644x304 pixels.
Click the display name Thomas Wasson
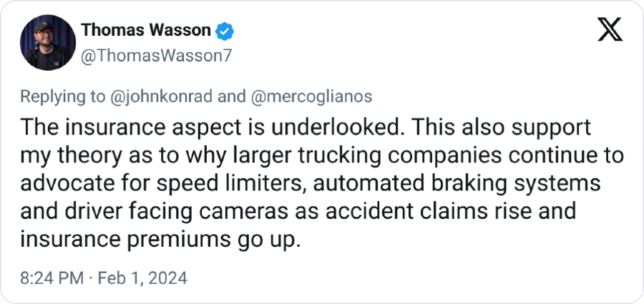click(146, 31)
